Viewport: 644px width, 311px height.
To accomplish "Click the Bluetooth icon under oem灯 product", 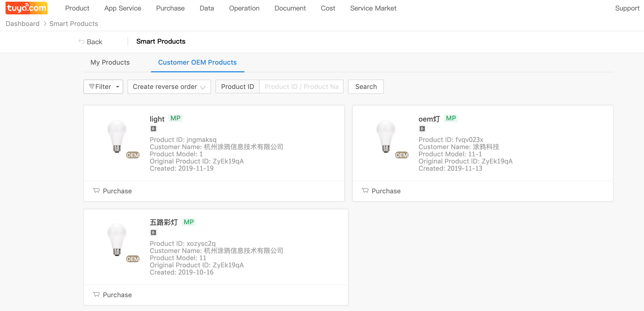I will (x=422, y=129).
